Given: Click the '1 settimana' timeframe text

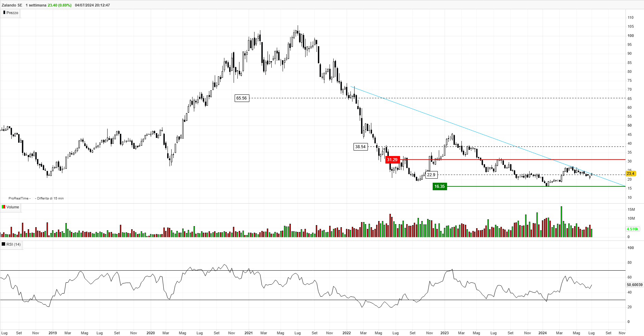Looking at the screenshot, I should (x=36, y=5).
